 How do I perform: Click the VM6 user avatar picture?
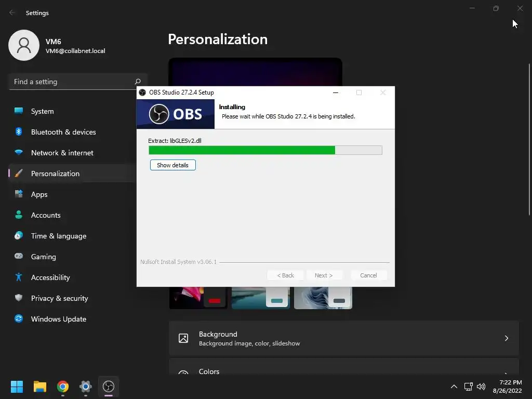(24, 45)
